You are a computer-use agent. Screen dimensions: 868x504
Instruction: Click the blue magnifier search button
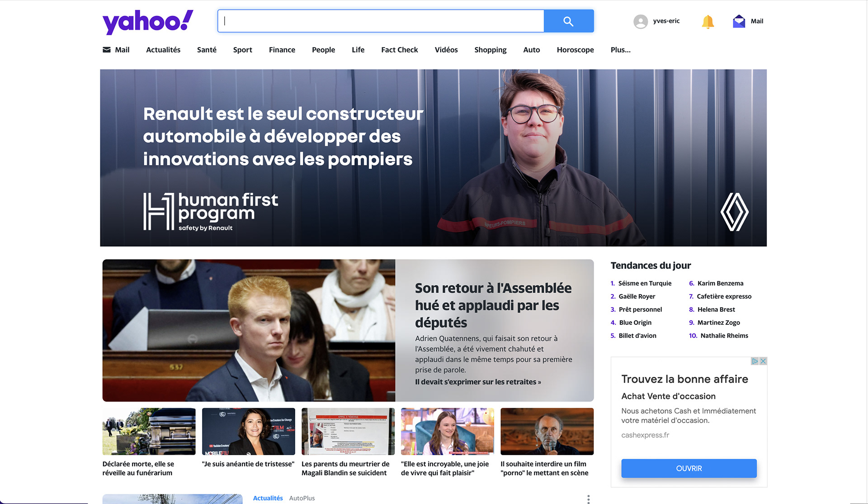click(569, 21)
